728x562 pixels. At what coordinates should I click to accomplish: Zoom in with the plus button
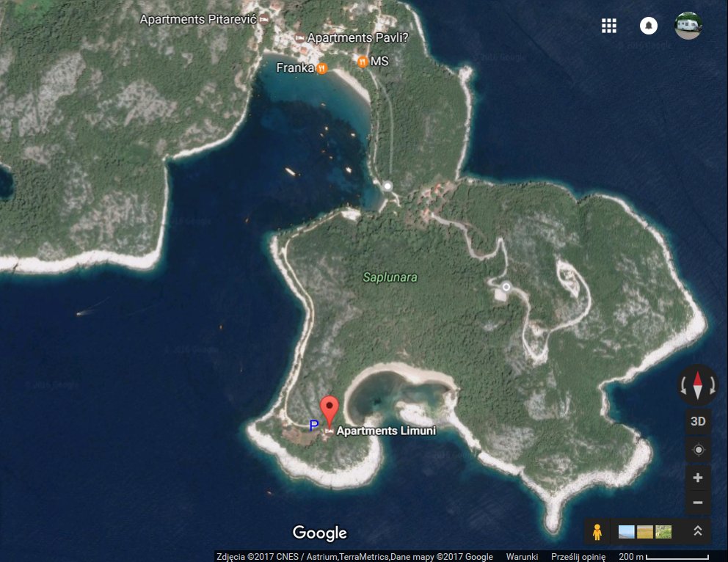(x=698, y=478)
